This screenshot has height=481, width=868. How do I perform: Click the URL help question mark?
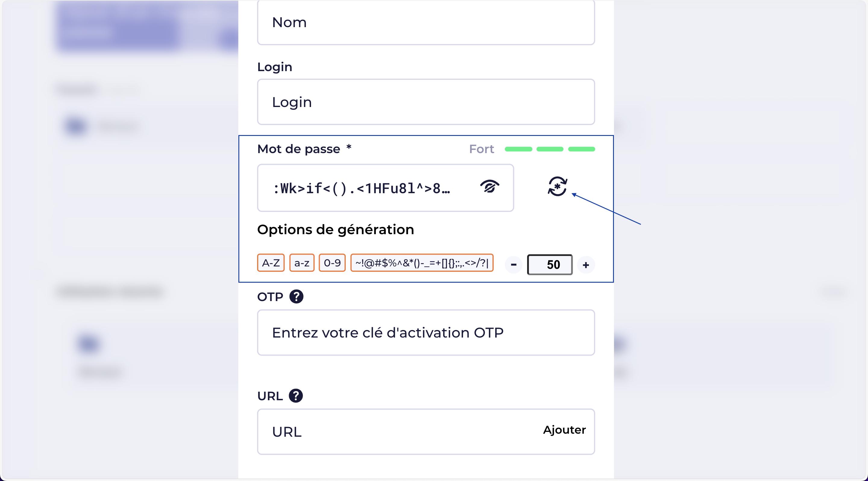[296, 396]
